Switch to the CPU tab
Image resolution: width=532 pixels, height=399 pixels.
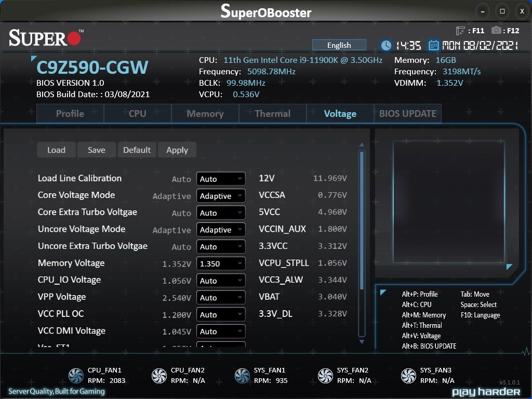137,114
